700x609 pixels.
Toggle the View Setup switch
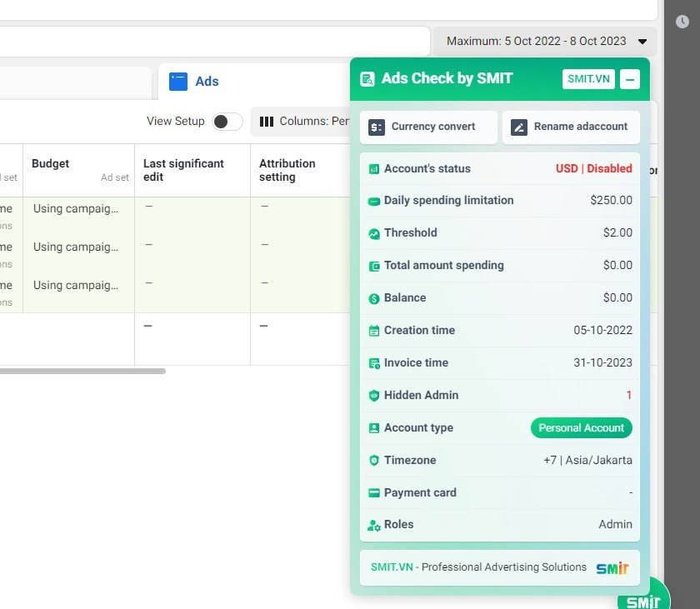(227, 122)
